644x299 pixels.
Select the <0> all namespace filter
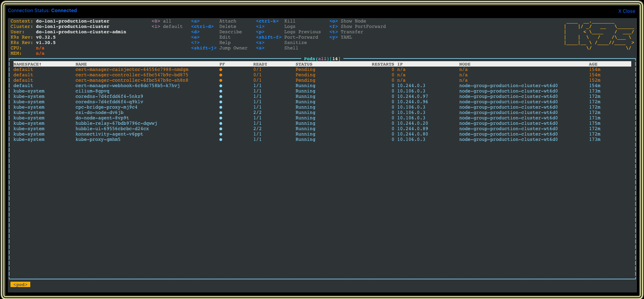click(x=161, y=21)
